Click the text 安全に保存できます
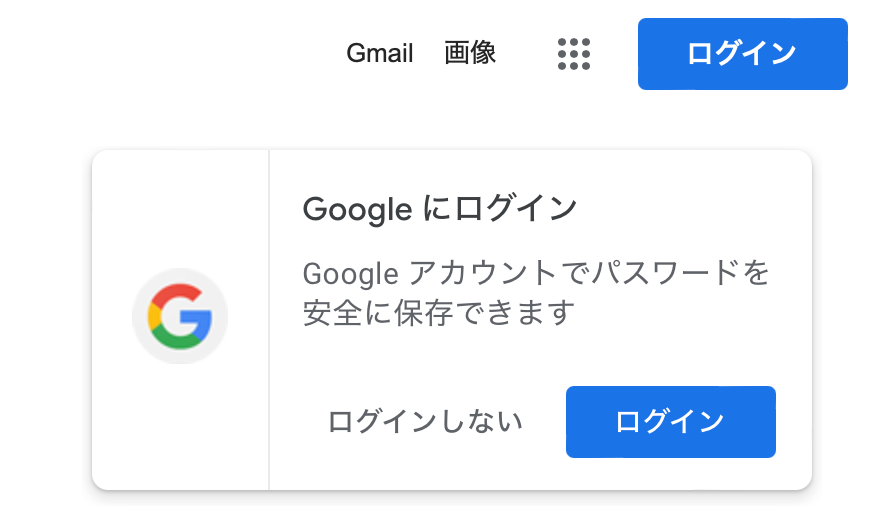Image resolution: width=876 pixels, height=530 pixels. coord(440,314)
